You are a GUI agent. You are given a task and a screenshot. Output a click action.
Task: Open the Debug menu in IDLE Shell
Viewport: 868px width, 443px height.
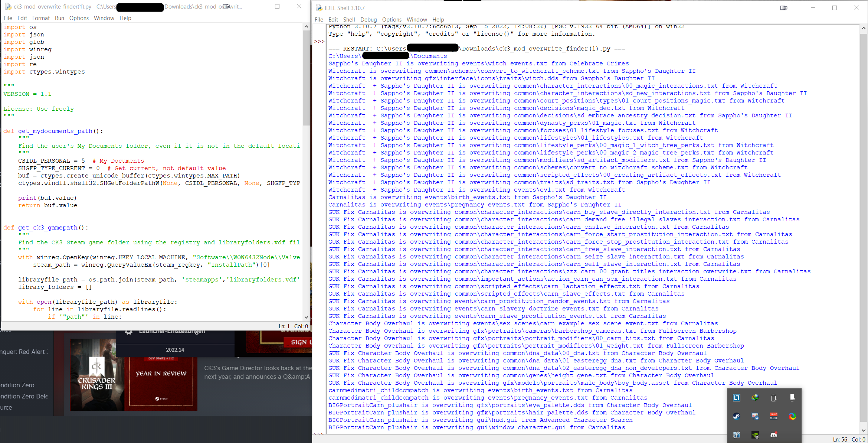369,19
